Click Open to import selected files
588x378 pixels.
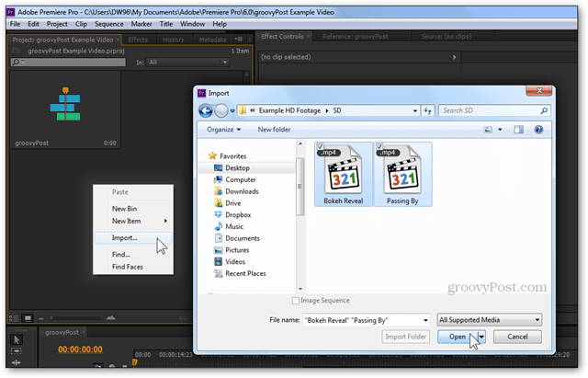[x=458, y=338]
